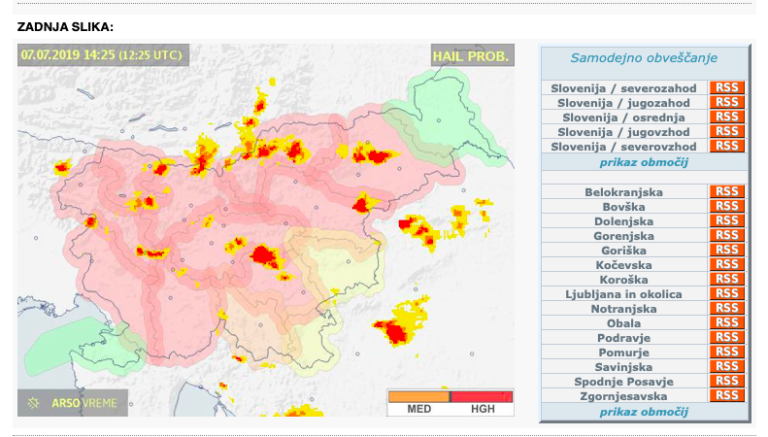Click RSS badge for Spodnje Posavje

coord(727,381)
